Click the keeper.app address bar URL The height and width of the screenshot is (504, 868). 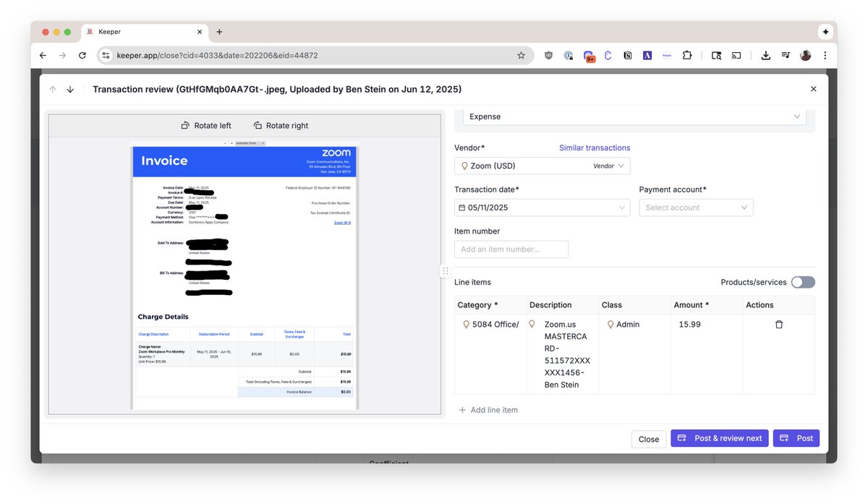pos(217,55)
